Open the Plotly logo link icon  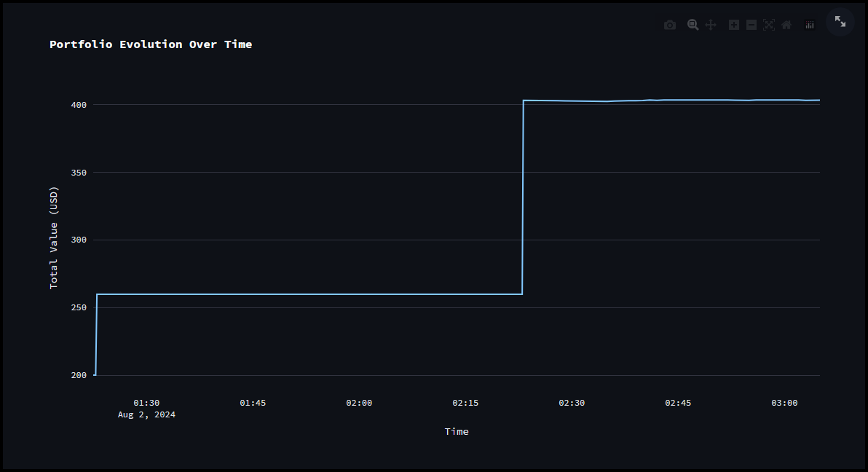(x=809, y=25)
